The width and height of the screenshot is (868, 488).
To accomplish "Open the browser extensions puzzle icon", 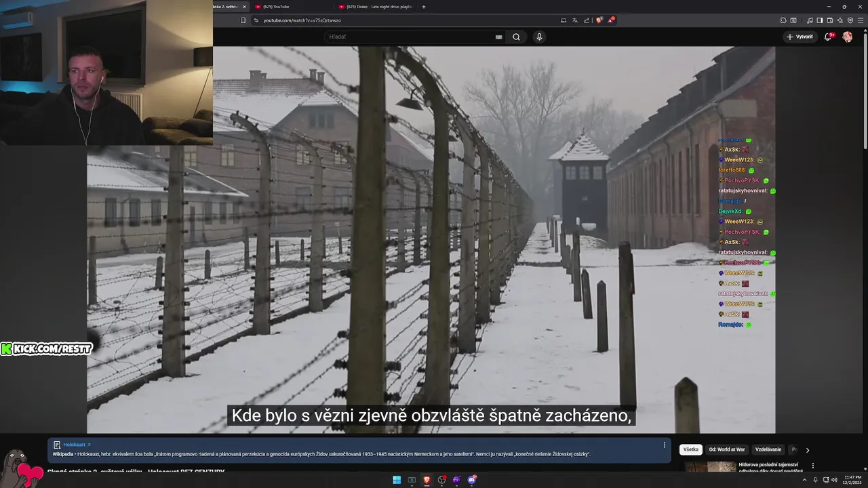I will click(x=783, y=20).
